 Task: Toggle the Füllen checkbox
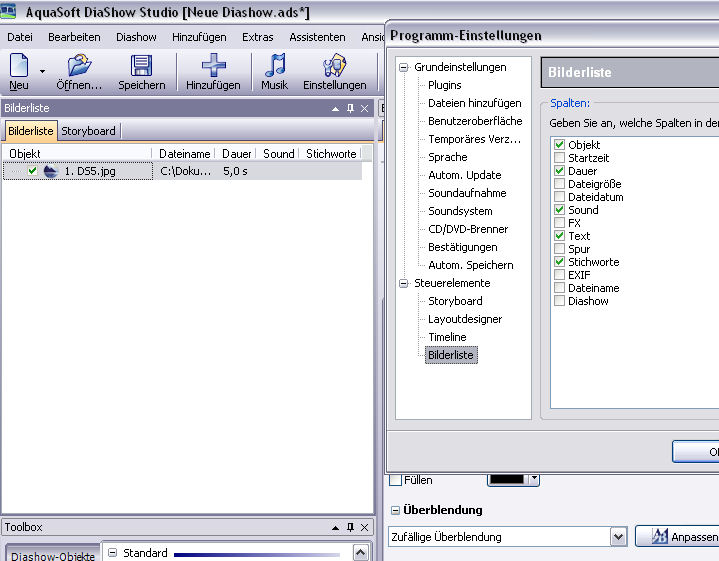[395, 480]
